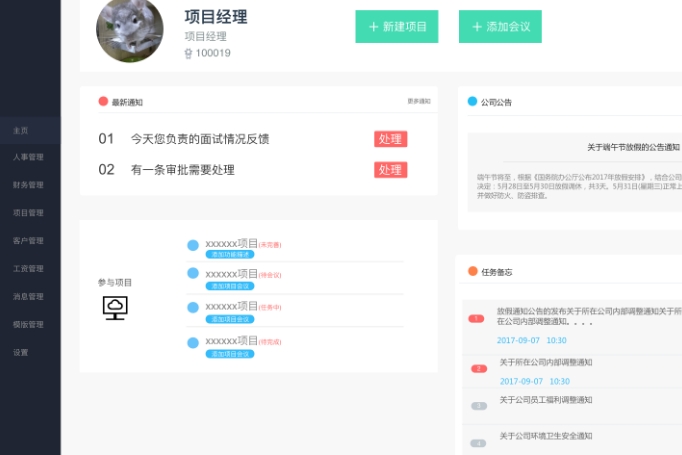682x455 pixels.
Task: Click the blue circle of the first project
Action: click(193, 245)
